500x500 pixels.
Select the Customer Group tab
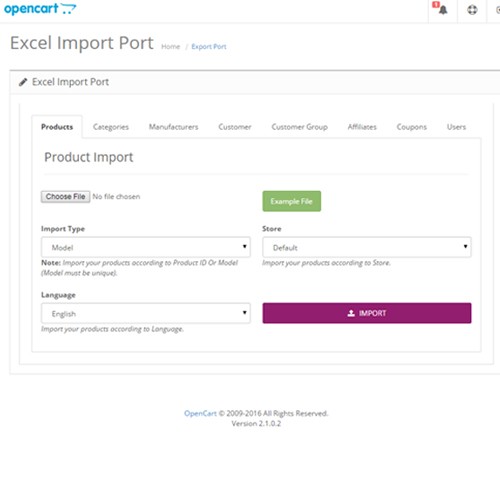click(x=299, y=127)
